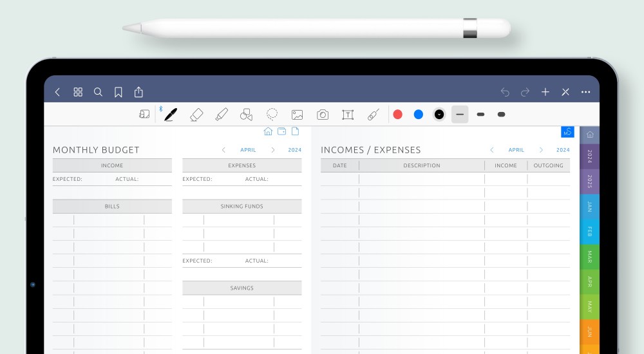Image resolution: width=644 pixels, height=354 pixels.
Task: Go to the JUN month tab
Action: [x=590, y=332]
